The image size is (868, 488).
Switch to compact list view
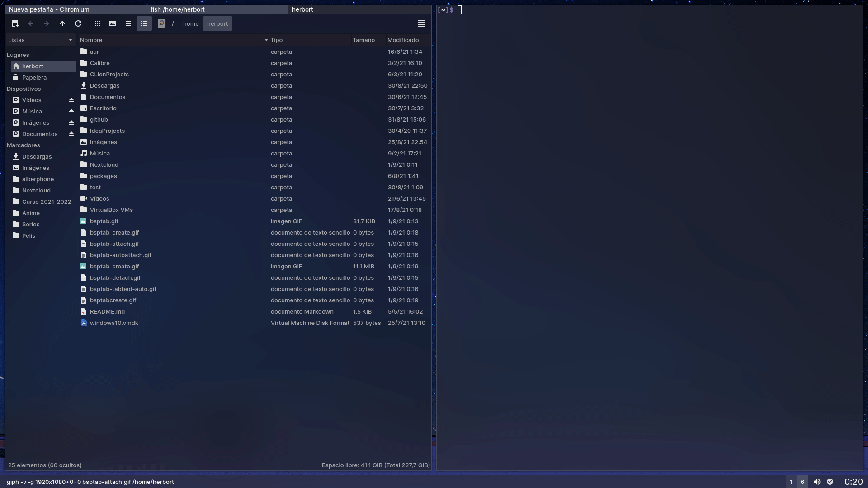click(128, 23)
